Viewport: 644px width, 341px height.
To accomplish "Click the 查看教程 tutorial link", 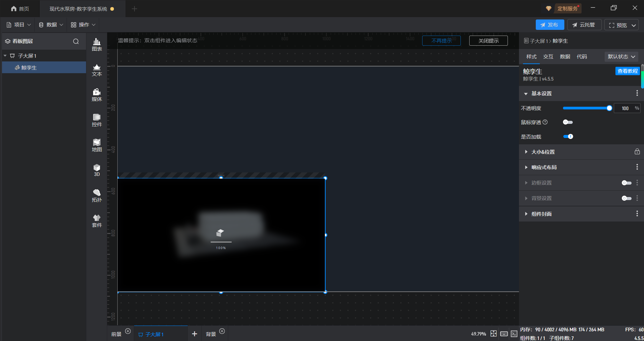I will 628,71.
